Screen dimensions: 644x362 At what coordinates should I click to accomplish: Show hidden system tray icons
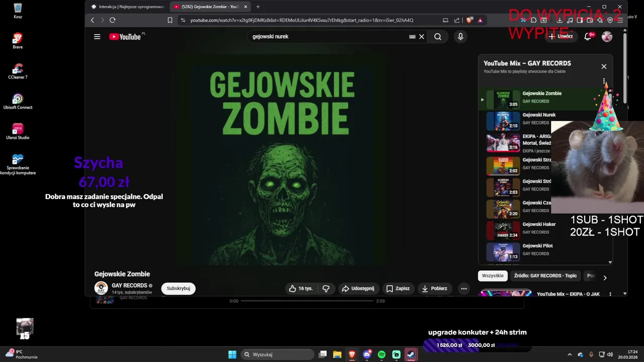click(570, 354)
